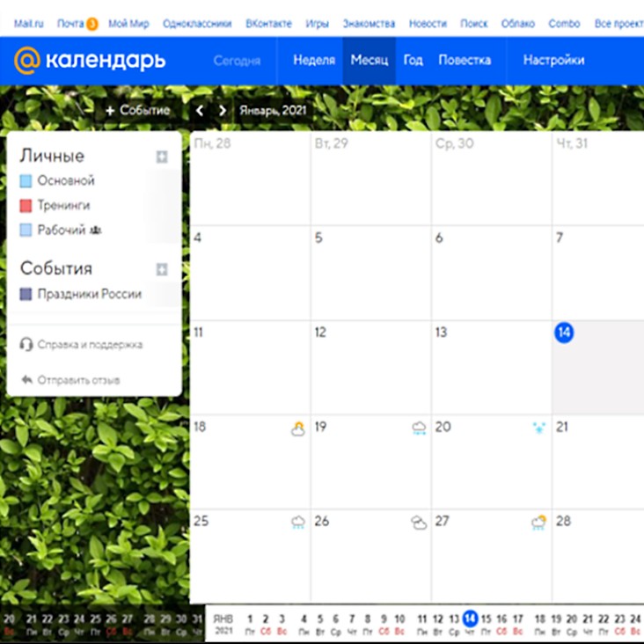This screenshot has width=644, height=644.
Task: Open Справка и поддержка link
Action: (x=89, y=345)
